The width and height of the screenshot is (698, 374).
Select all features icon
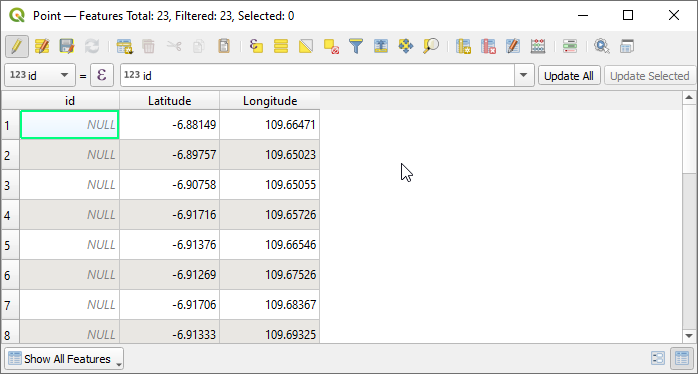[281, 46]
